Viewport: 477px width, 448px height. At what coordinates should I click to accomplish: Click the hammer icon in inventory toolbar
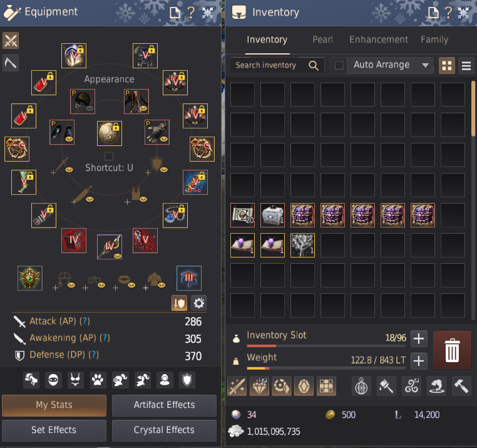461,386
